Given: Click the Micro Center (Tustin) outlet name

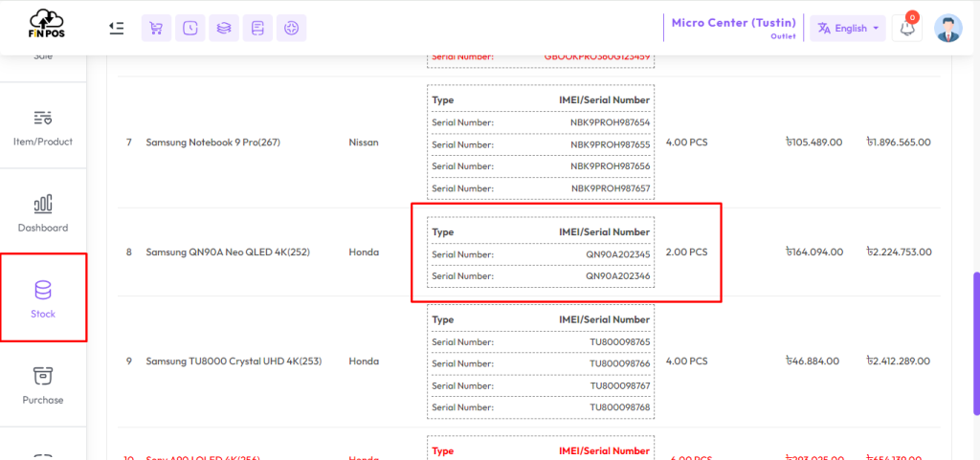Looking at the screenshot, I should pyautogui.click(x=734, y=22).
